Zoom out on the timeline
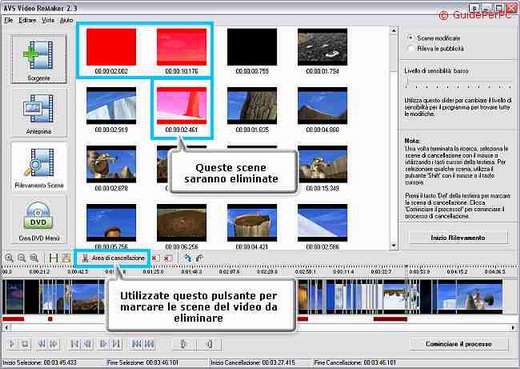This screenshot has width=520, height=369. click(x=22, y=258)
